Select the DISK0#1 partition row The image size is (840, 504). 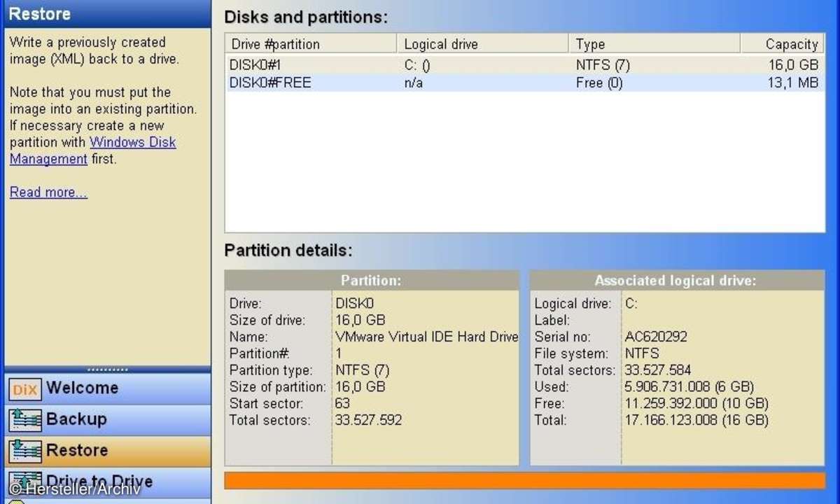click(x=525, y=66)
